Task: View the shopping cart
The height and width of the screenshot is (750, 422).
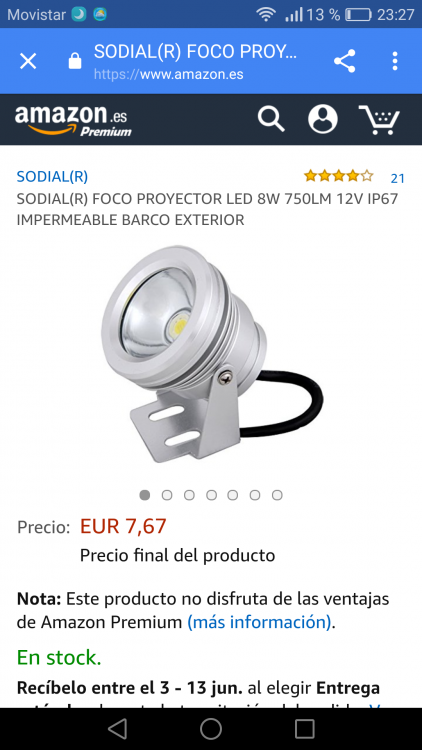Action: pos(379,120)
